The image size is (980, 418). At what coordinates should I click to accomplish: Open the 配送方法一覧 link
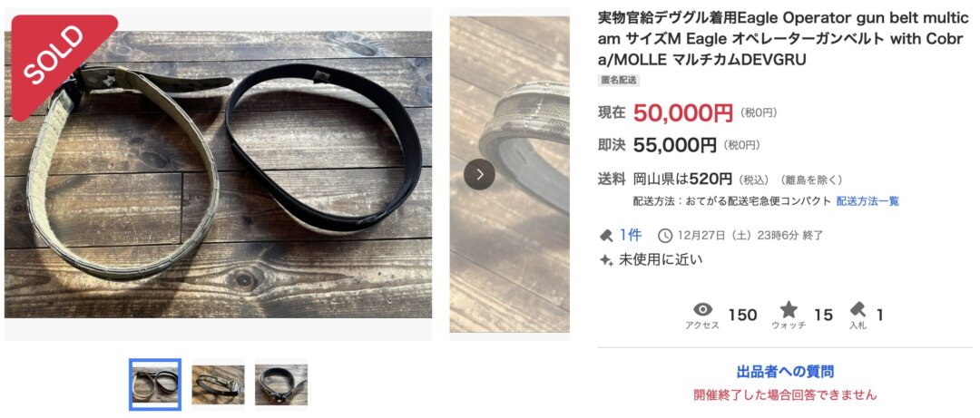tap(868, 201)
